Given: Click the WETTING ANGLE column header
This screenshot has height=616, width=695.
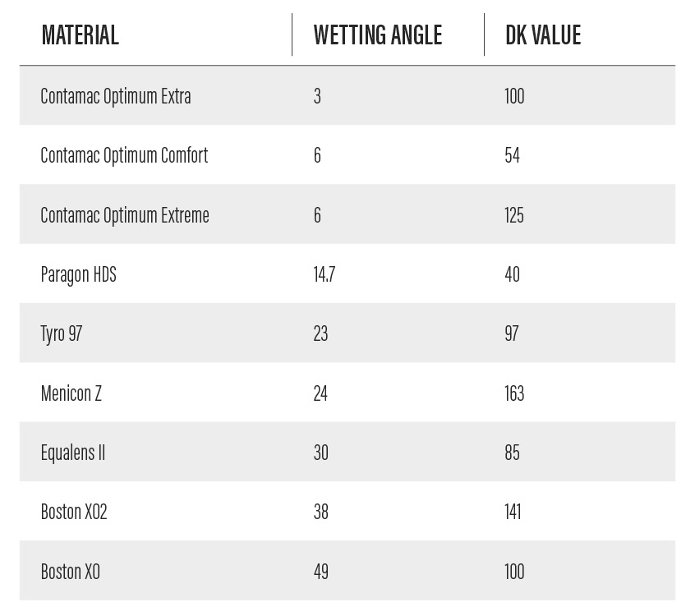Looking at the screenshot, I should click(x=377, y=35).
